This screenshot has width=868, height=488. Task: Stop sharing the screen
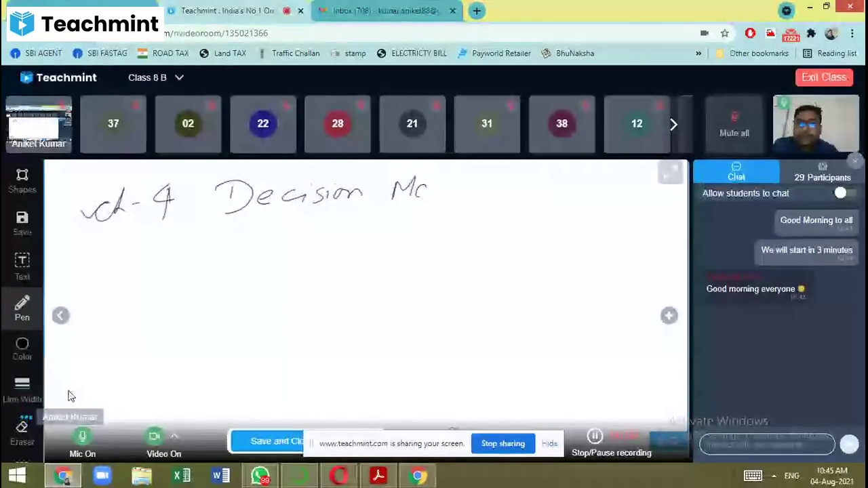tap(502, 443)
